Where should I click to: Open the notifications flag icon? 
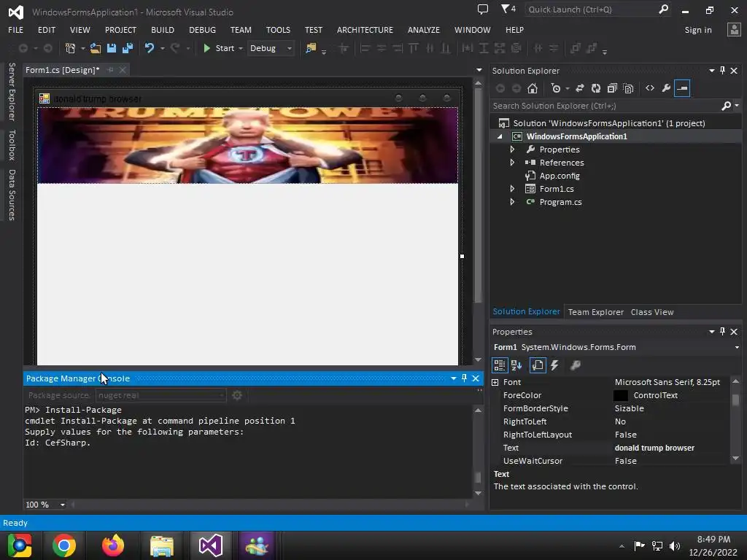[x=508, y=9]
